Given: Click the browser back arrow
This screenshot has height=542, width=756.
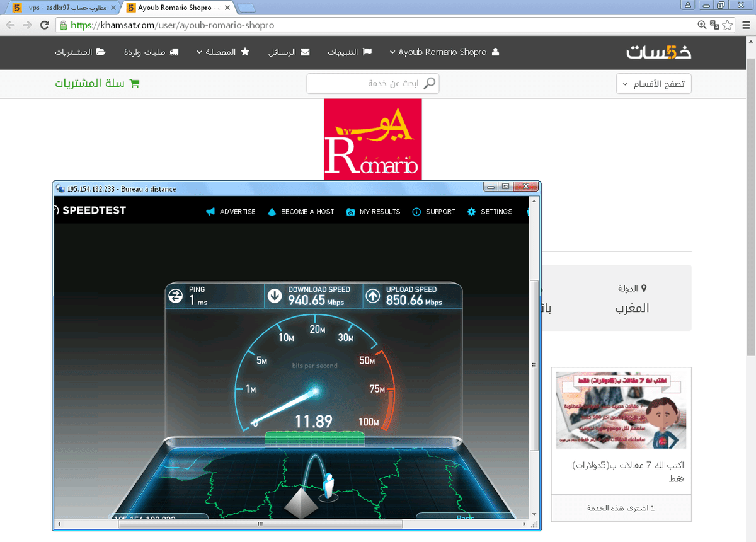Looking at the screenshot, I should [10, 25].
